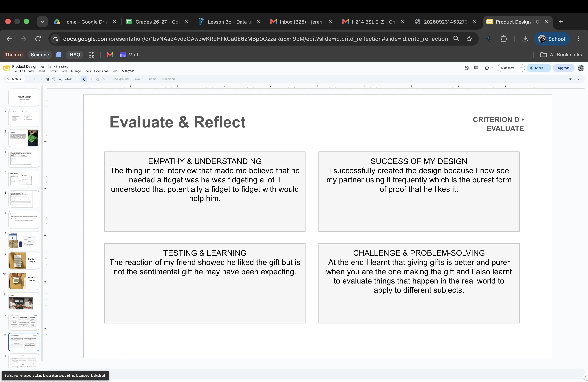Click the Menus search field

click(15, 79)
